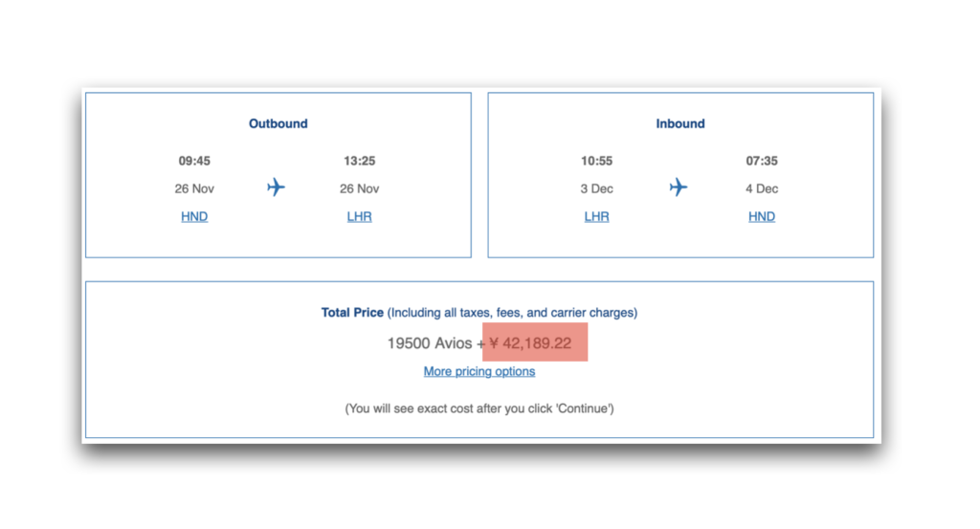Select the Inbound heading text

point(680,123)
